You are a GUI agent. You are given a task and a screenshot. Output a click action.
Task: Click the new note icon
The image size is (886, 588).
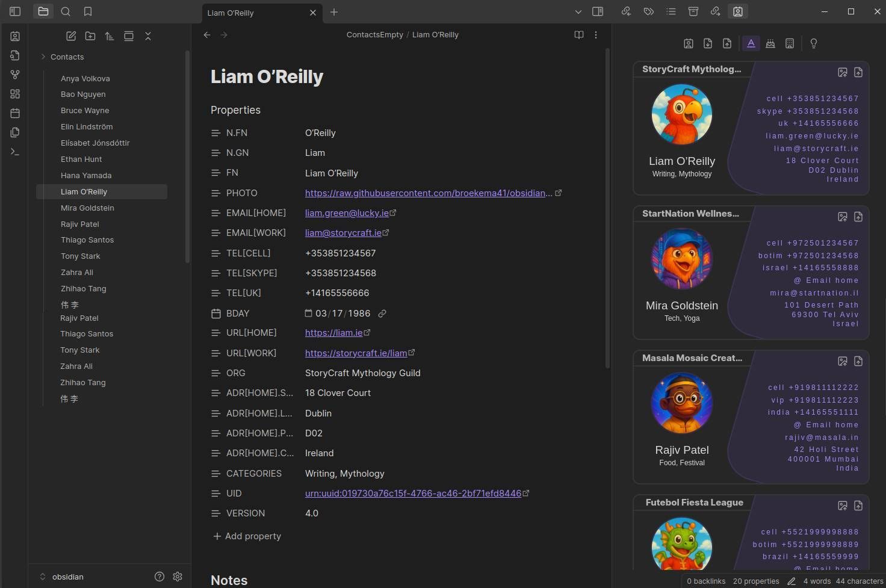point(71,36)
